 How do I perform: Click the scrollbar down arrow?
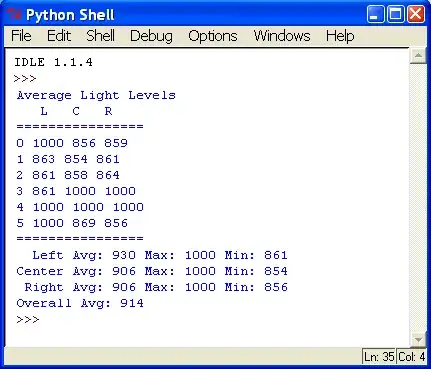[418, 340]
